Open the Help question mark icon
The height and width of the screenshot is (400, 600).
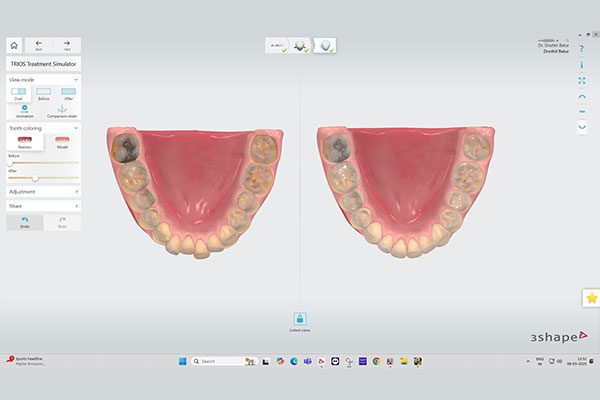coord(582,49)
